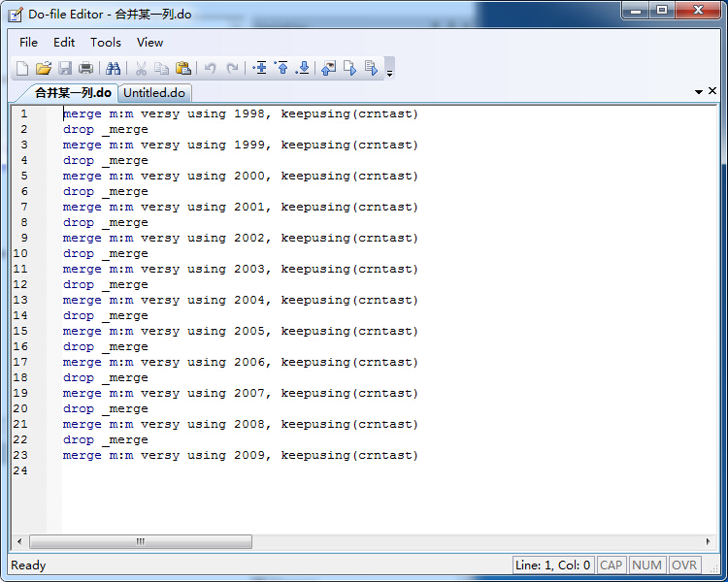728x582 pixels.
Task: Open the tab list dropdown arrow
Action: pyautogui.click(x=698, y=92)
